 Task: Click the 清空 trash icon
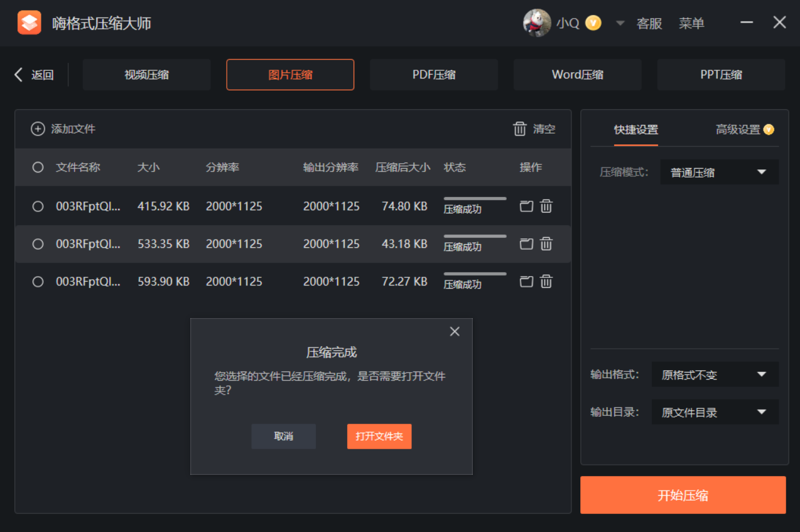coord(520,129)
